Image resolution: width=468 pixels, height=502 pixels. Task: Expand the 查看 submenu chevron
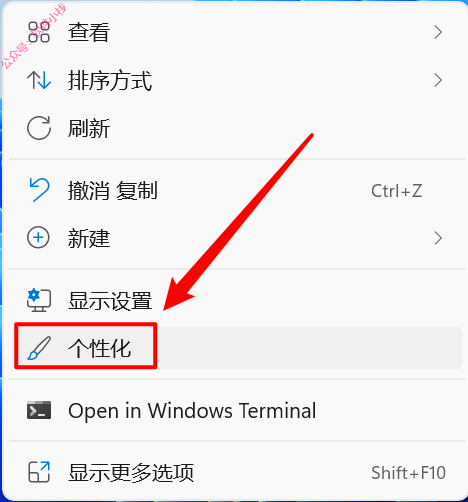[438, 32]
